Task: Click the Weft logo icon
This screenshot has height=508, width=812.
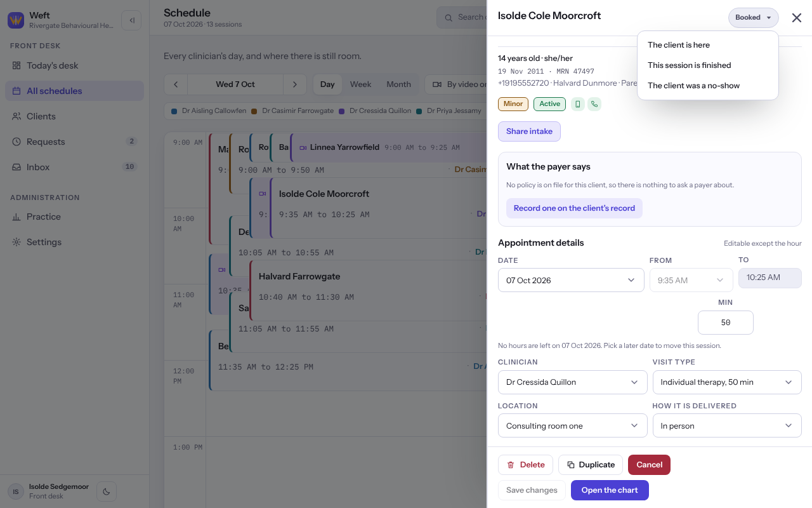Action: tap(16, 20)
